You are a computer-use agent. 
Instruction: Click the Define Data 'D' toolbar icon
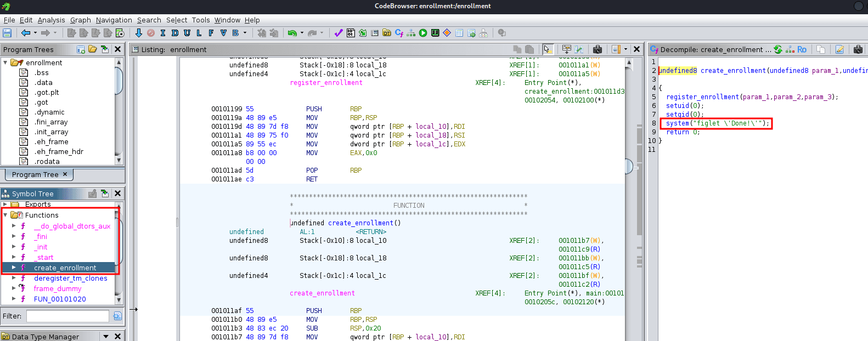pyautogui.click(x=174, y=33)
